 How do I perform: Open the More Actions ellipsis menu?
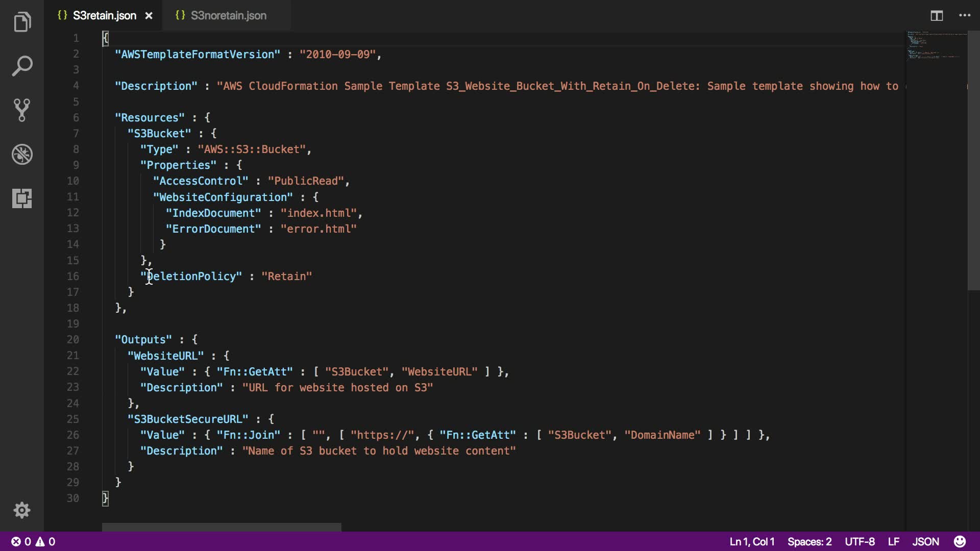pos(965,16)
